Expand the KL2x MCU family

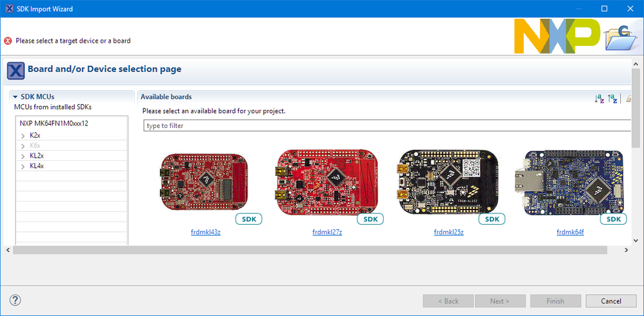[23, 156]
